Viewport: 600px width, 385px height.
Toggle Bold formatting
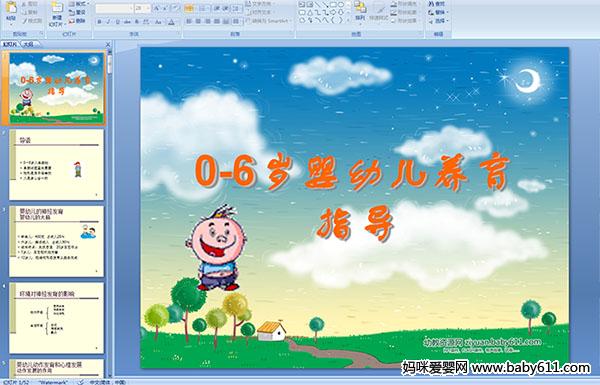(x=99, y=22)
